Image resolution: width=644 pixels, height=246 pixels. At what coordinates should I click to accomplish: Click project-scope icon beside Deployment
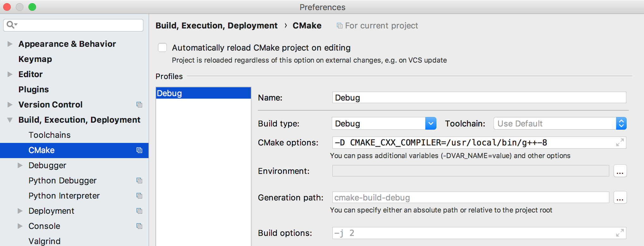(139, 211)
